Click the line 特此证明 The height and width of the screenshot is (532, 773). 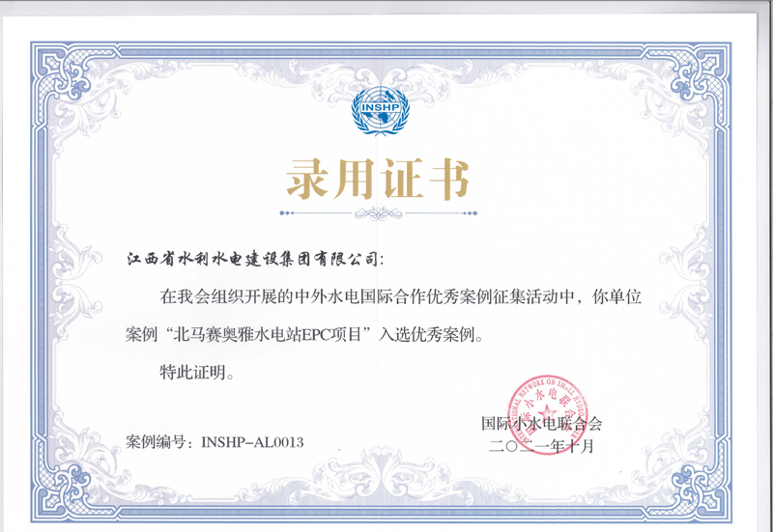[x=195, y=373]
